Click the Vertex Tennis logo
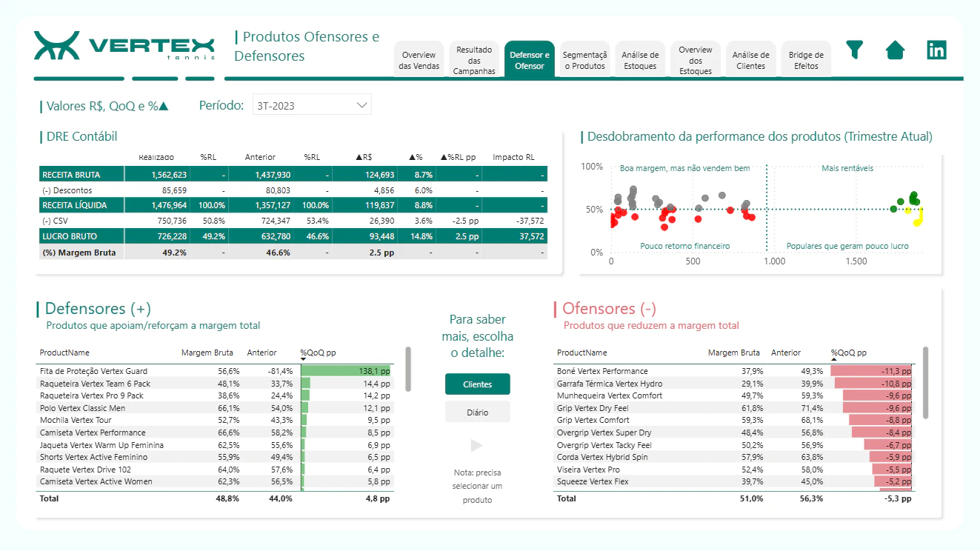Viewport: 980px width, 551px height. (124, 45)
